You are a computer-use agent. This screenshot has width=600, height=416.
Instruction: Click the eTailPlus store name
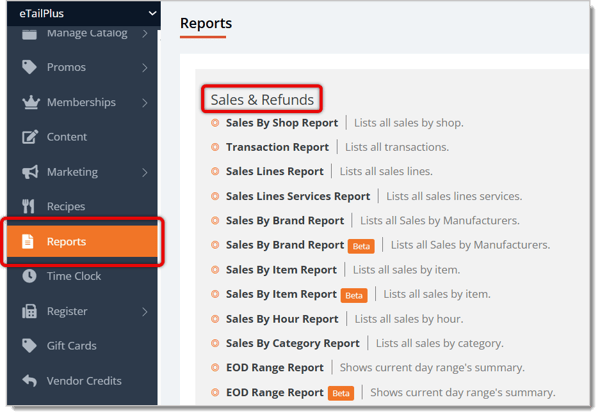tap(42, 13)
